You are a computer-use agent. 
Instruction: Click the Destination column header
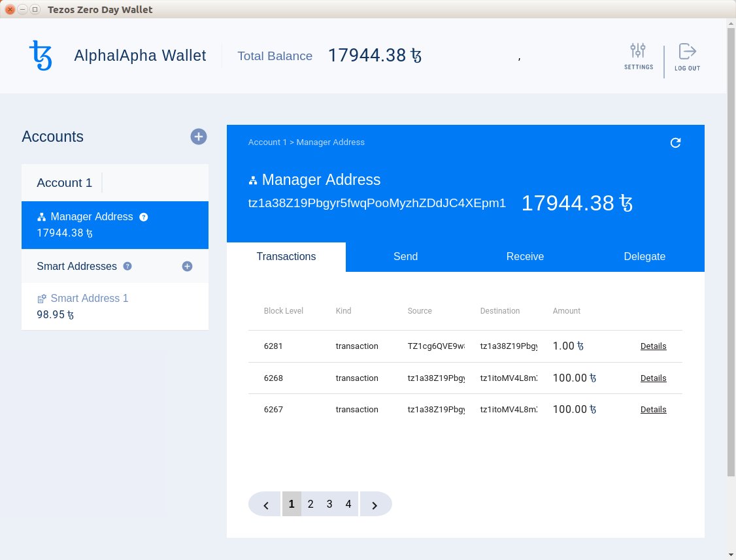(499, 311)
